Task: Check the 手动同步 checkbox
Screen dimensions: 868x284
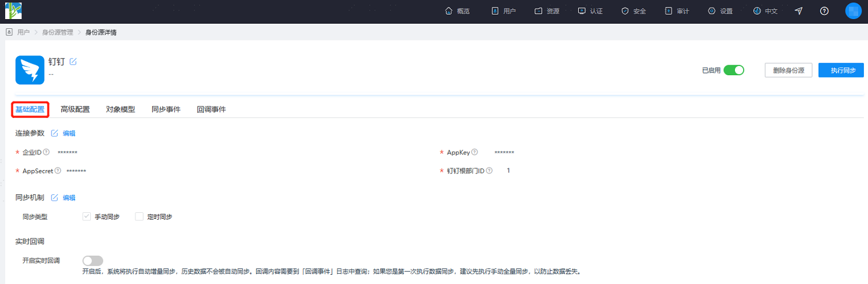Action: click(87, 216)
